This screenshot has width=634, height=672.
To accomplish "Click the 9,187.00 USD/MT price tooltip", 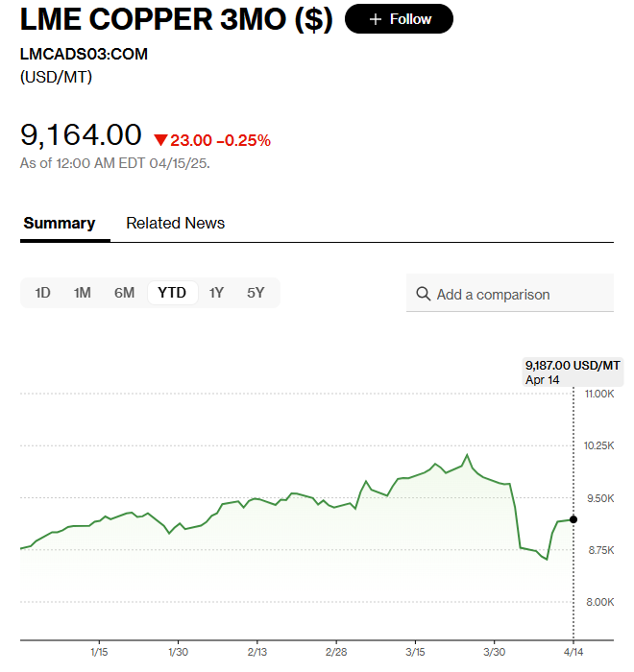I will coord(573,372).
